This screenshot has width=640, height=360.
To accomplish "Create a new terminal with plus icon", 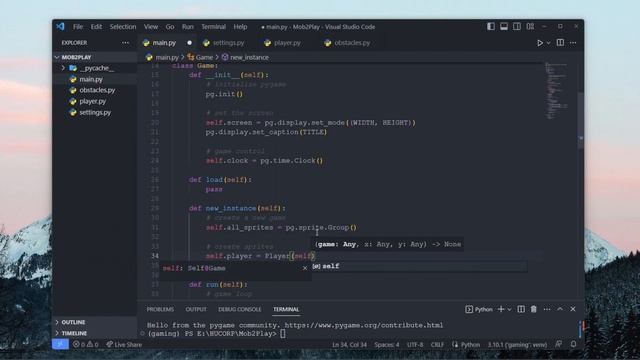I will [501, 309].
